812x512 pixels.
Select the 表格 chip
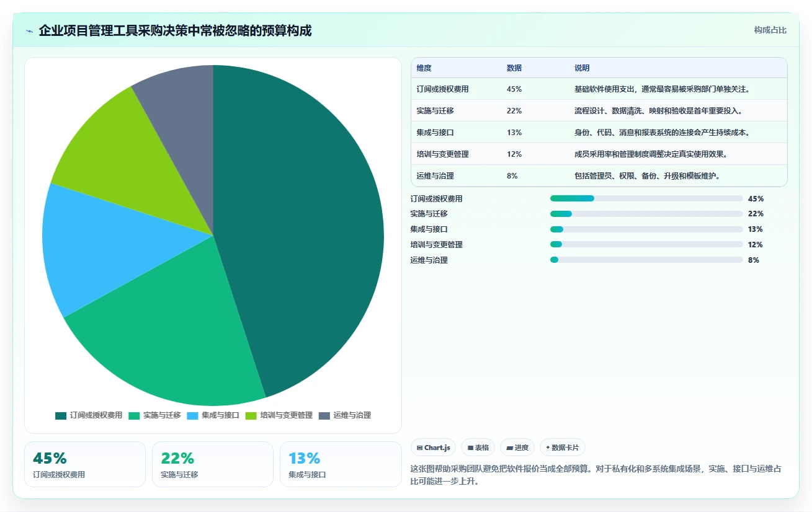tap(478, 448)
